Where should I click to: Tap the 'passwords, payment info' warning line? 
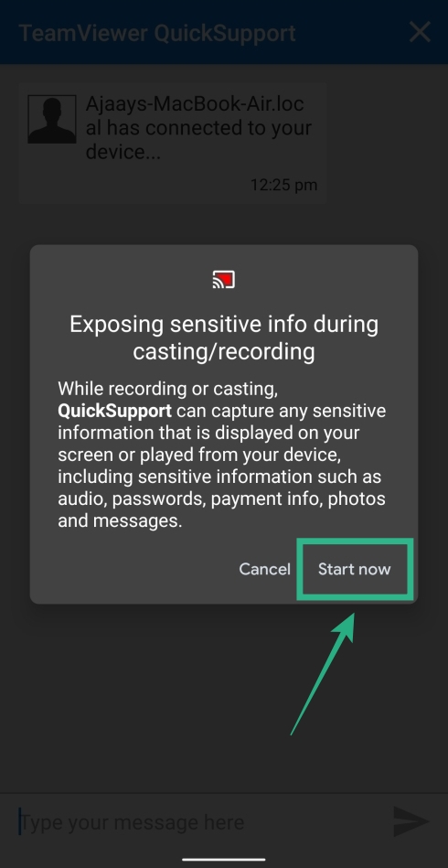[222, 499]
